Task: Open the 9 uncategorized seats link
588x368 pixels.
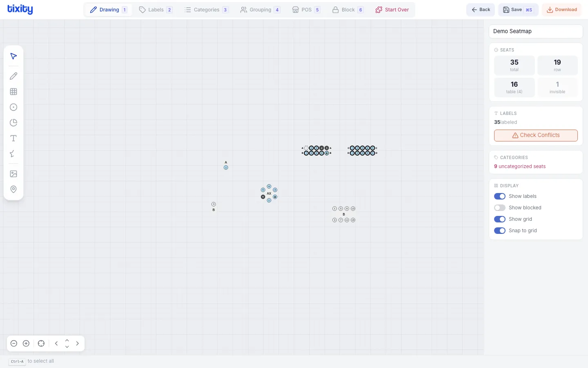Action: pyautogui.click(x=519, y=166)
